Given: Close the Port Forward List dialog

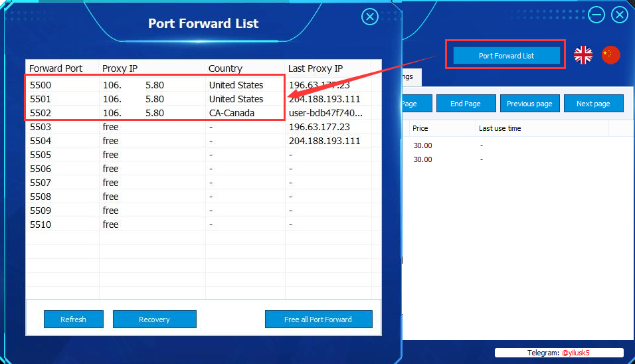Looking at the screenshot, I should (370, 17).
